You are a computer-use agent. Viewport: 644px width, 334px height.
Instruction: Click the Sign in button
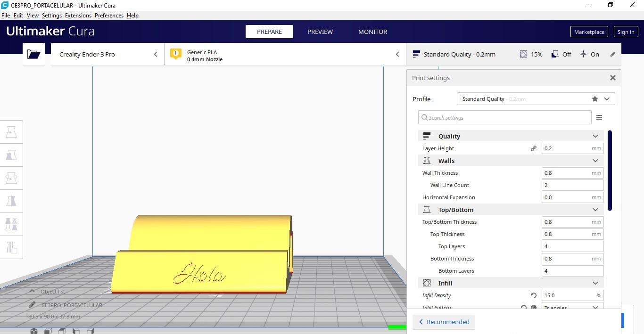pyautogui.click(x=626, y=32)
